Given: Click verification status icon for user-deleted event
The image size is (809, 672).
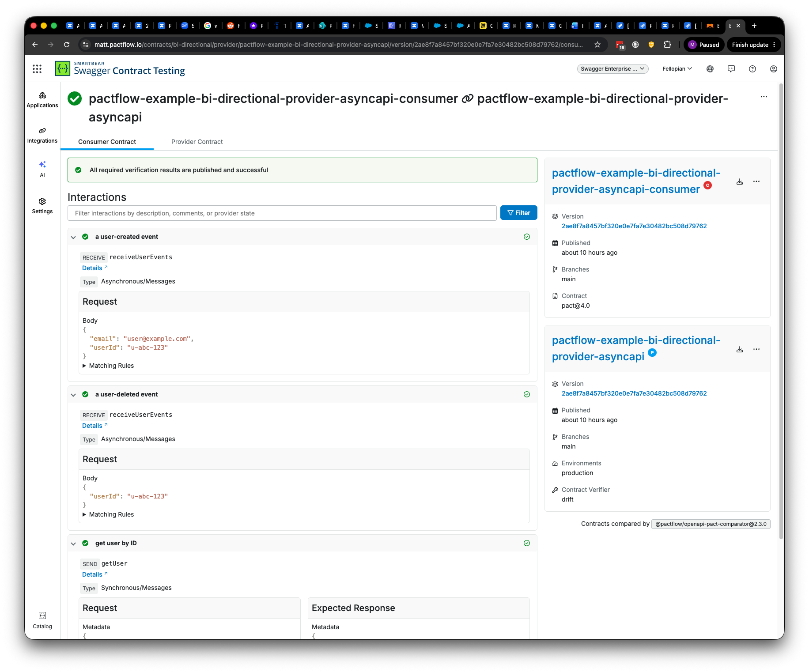Looking at the screenshot, I should [527, 394].
